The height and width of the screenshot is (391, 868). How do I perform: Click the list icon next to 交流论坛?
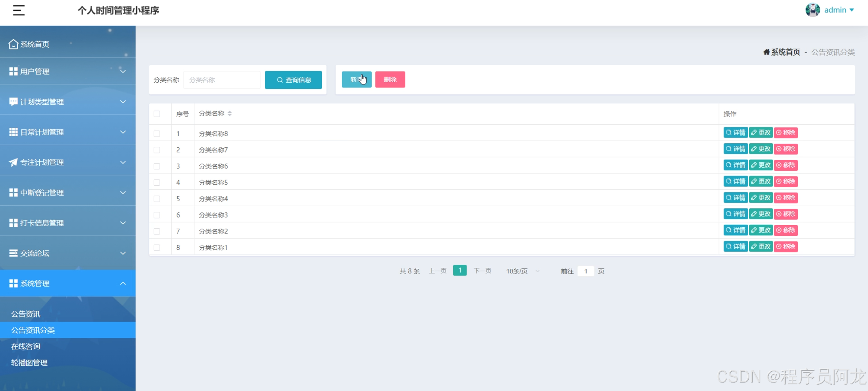13,253
